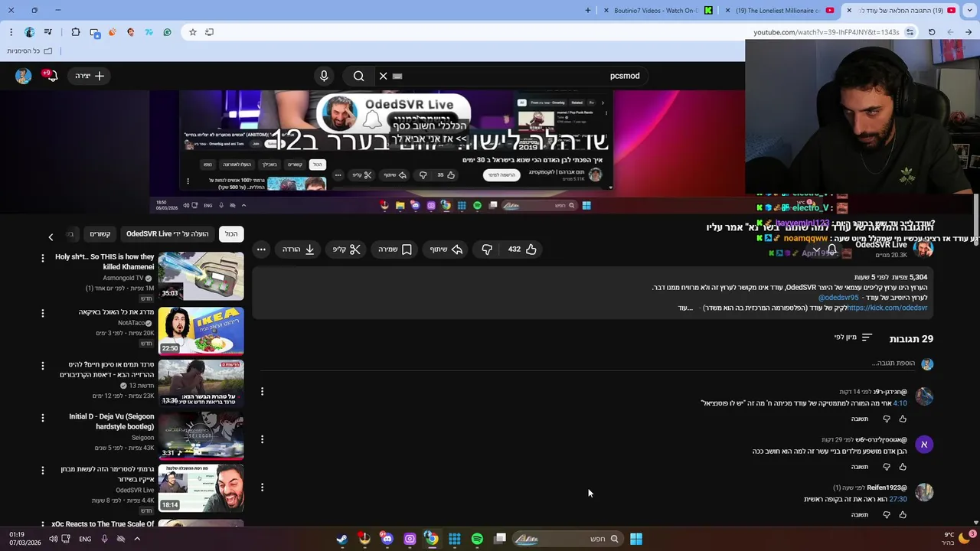Open Steam from the taskbar
This screenshot has width=980, height=551.
click(341, 539)
